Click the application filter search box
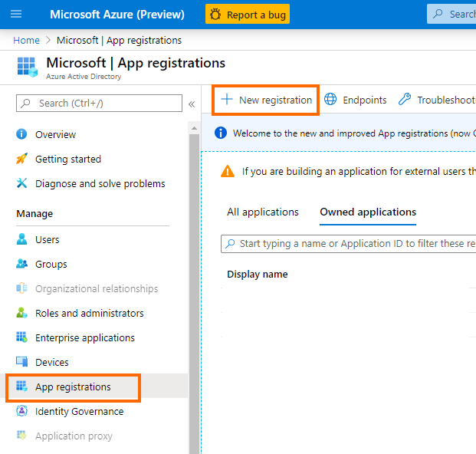This screenshot has height=454, width=476. (x=349, y=244)
